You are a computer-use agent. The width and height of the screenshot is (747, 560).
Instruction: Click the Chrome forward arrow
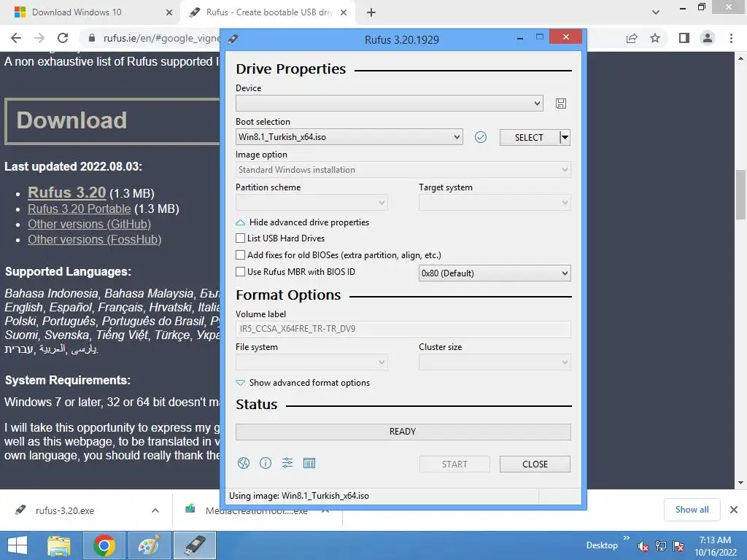[39, 38]
